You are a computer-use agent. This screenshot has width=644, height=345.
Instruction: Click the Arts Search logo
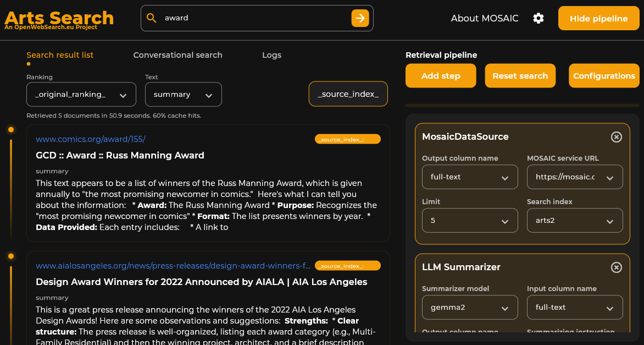(59, 18)
